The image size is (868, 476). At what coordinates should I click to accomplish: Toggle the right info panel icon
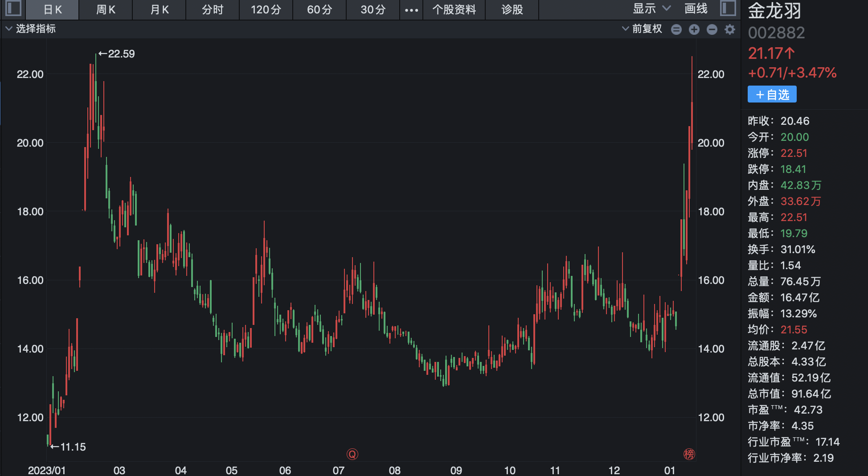pos(728,9)
